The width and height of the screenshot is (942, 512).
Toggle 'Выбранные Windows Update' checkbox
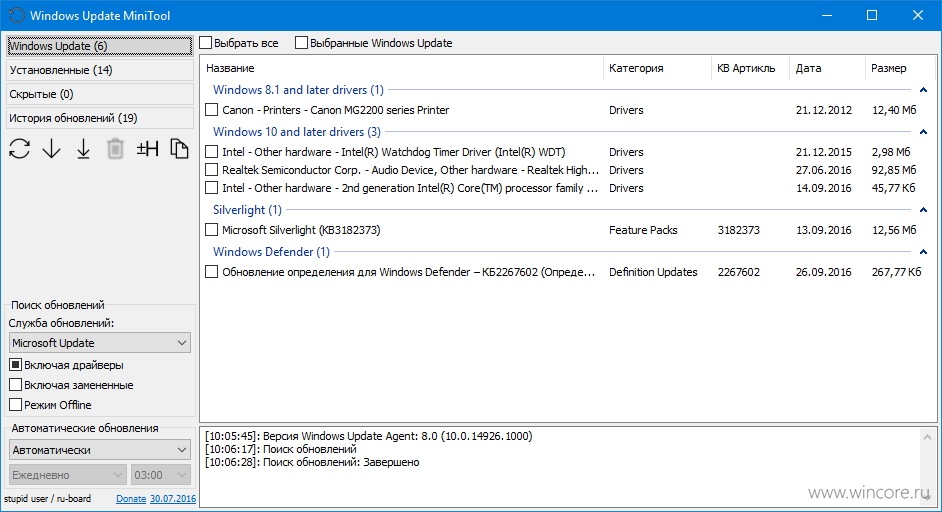pyautogui.click(x=302, y=43)
